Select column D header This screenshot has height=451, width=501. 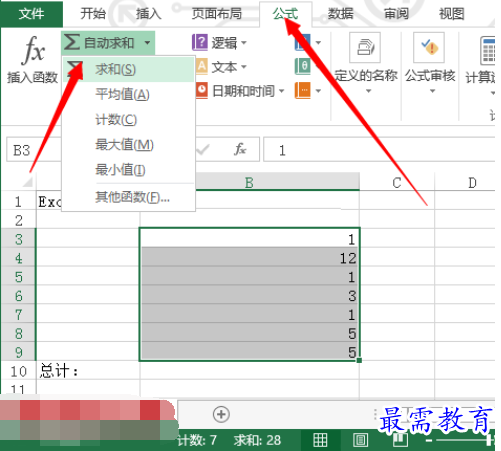point(473,182)
